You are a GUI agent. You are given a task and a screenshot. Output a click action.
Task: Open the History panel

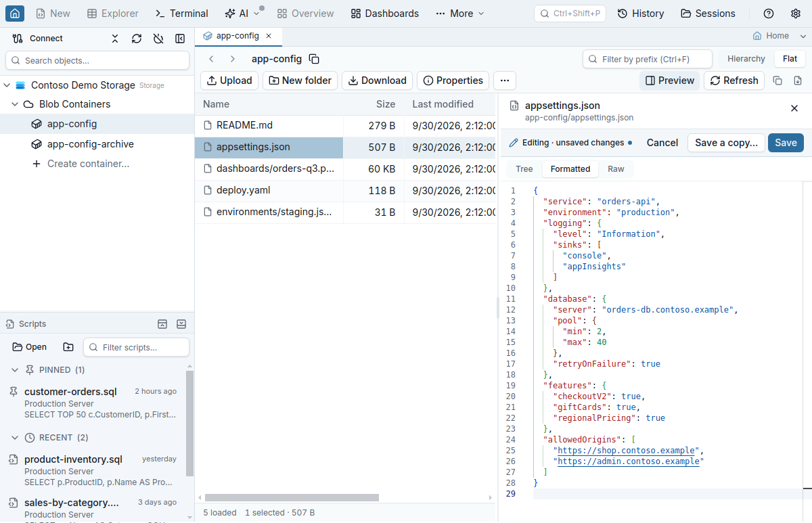640,14
